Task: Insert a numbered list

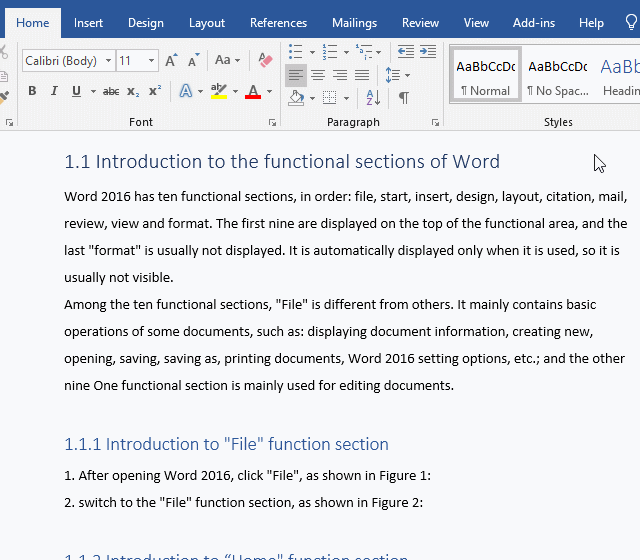Action: point(330,52)
